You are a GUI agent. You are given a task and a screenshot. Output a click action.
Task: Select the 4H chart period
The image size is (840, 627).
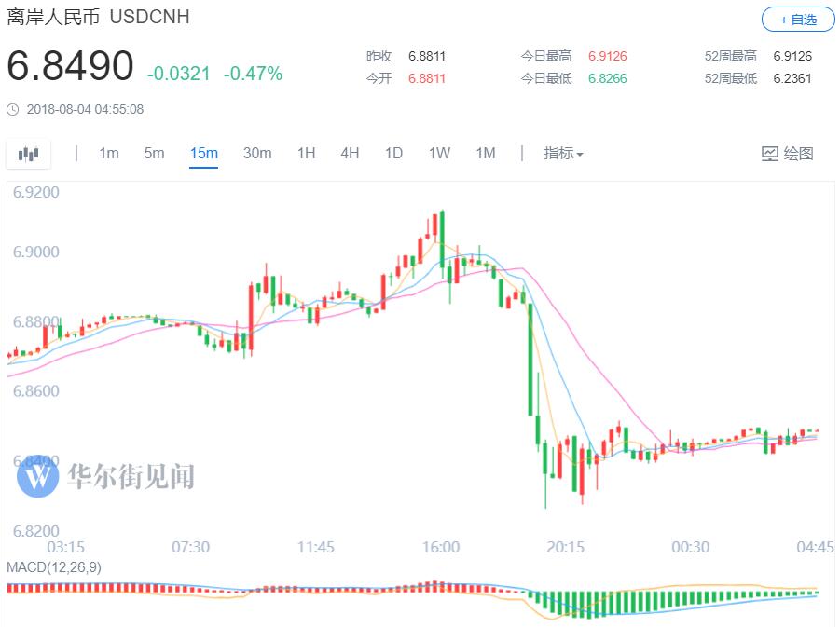point(350,154)
